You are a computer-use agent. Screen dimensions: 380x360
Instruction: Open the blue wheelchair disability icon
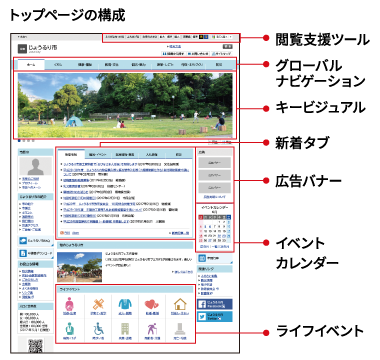click(x=98, y=329)
